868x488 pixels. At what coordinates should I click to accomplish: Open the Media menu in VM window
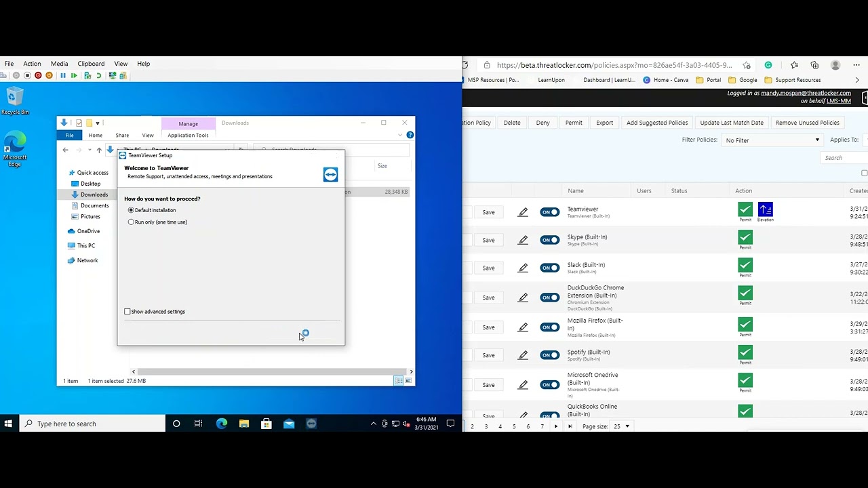pos(59,64)
